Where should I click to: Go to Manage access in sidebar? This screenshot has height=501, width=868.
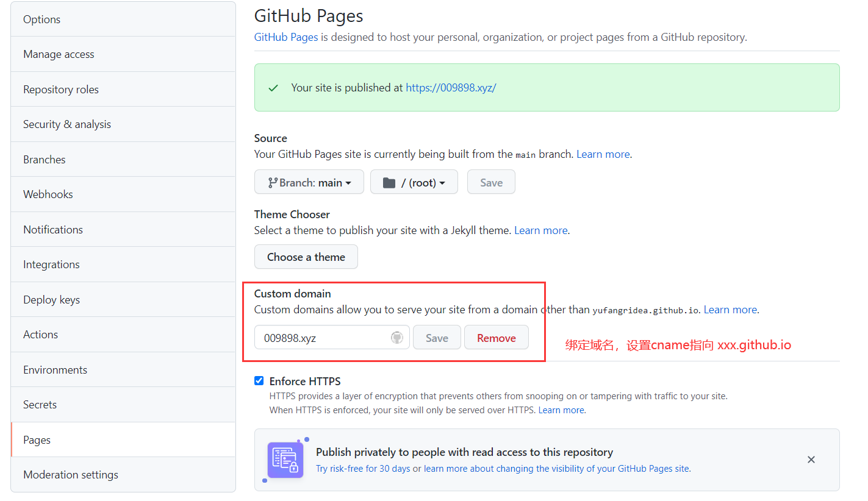pyautogui.click(x=123, y=54)
